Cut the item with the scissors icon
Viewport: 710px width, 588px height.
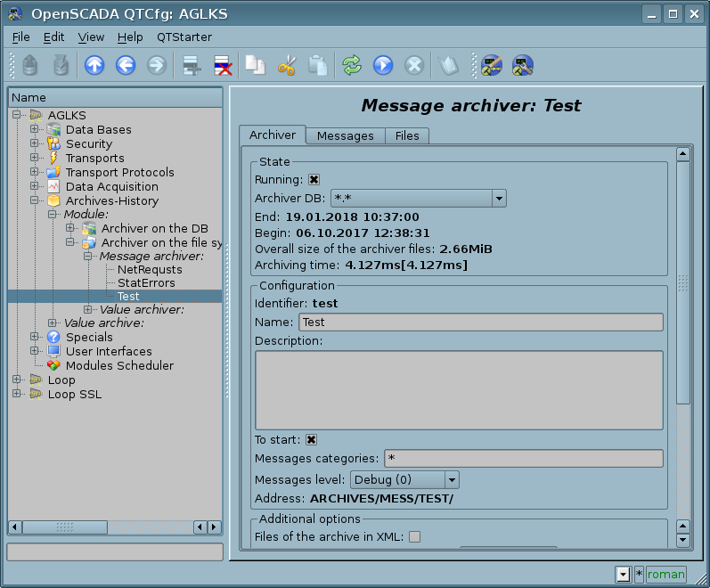[x=287, y=65]
